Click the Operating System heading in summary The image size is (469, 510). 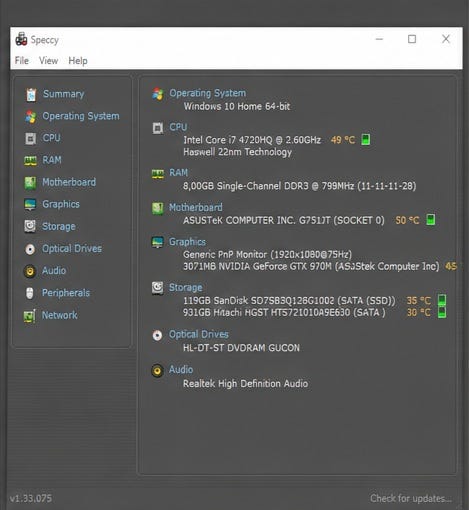(x=207, y=93)
